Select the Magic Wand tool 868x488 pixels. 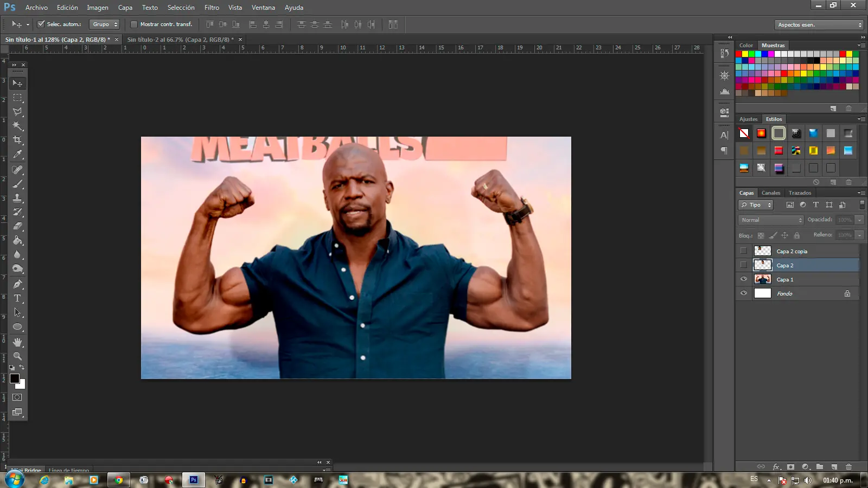(x=17, y=126)
